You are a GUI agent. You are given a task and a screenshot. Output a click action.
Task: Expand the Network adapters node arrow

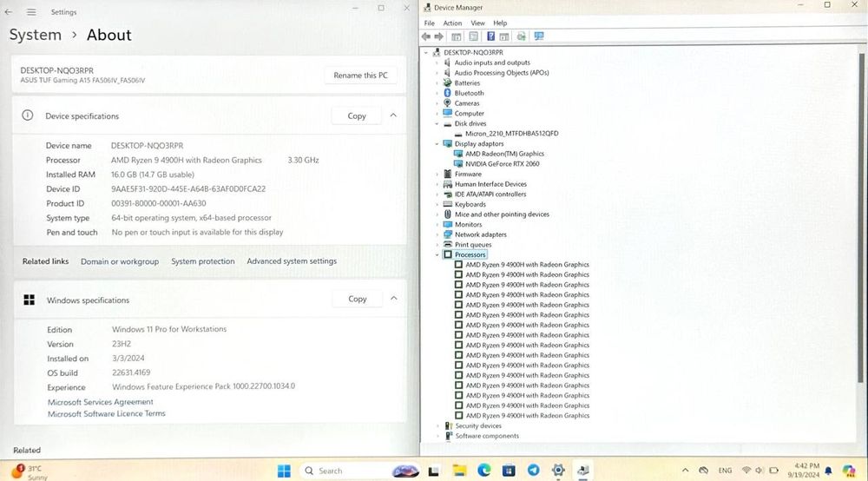pos(437,234)
